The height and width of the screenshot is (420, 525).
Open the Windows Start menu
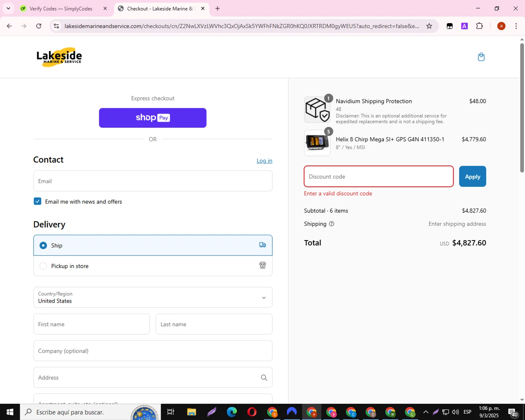10,412
